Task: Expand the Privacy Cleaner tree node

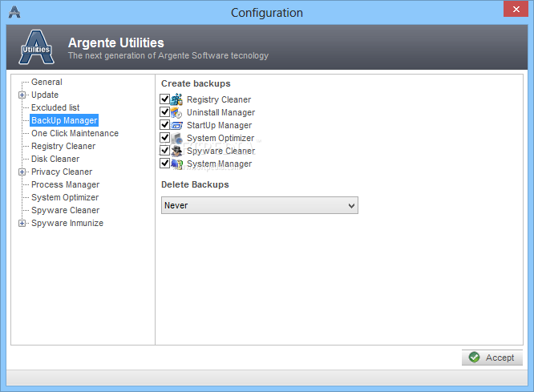Action: point(22,172)
